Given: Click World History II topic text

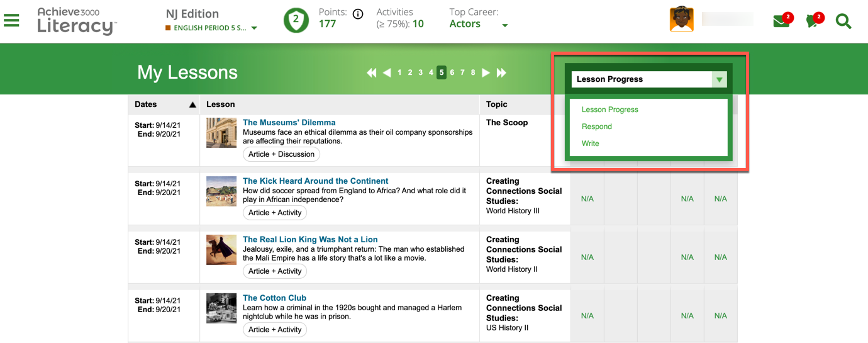Looking at the screenshot, I should pyautogui.click(x=512, y=269).
